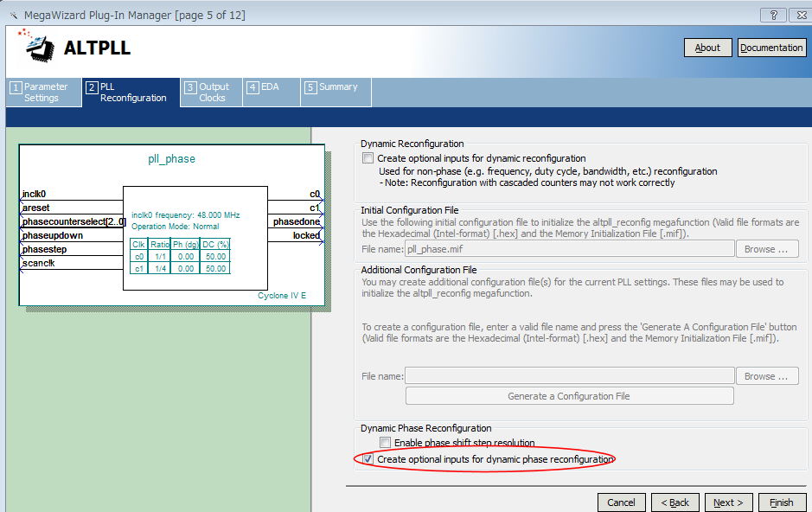Click the areset port label
This screenshot has width=812, height=512.
click(x=35, y=208)
